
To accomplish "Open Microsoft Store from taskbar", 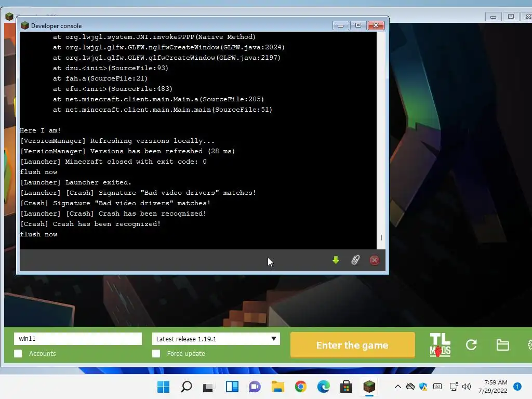I will pyautogui.click(x=347, y=387).
